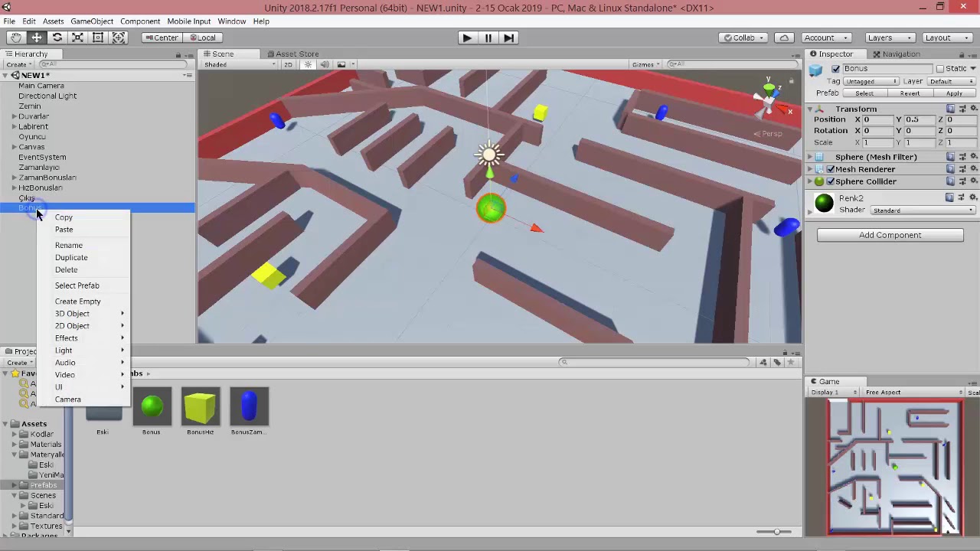Collapse the Transform component
Image resolution: width=980 pixels, height=551 pixels.
[811, 109]
